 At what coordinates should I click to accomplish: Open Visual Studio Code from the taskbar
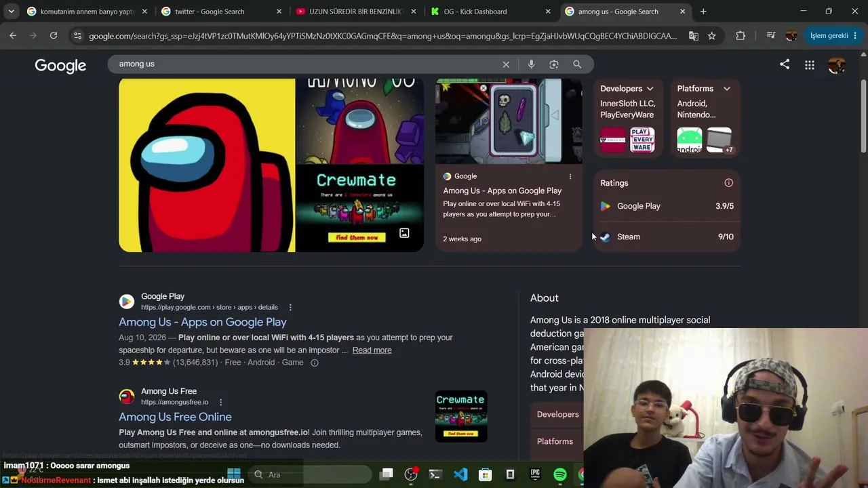460,474
